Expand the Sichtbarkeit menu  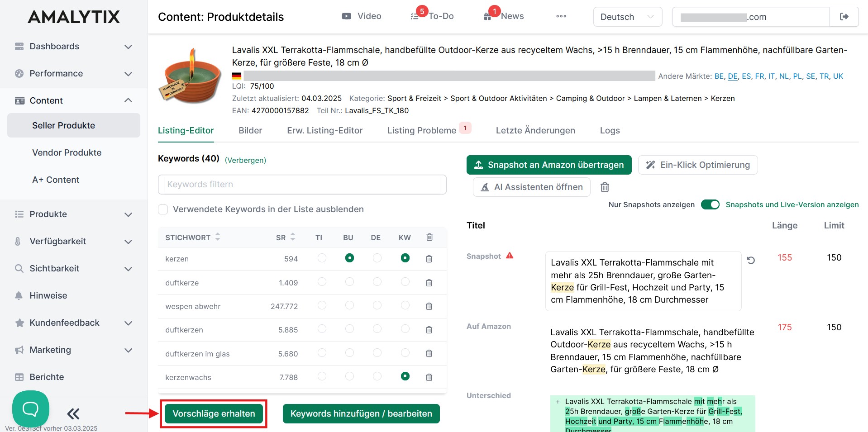click(74, 268)
